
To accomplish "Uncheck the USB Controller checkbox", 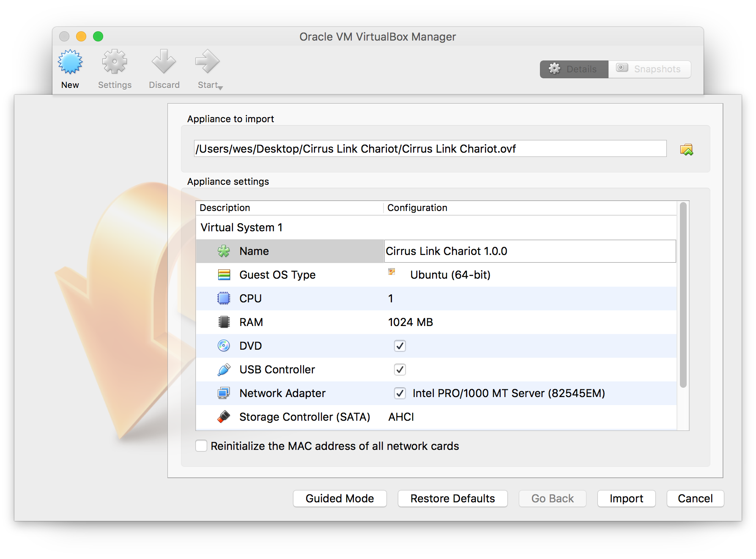I will tap(400, 370).
